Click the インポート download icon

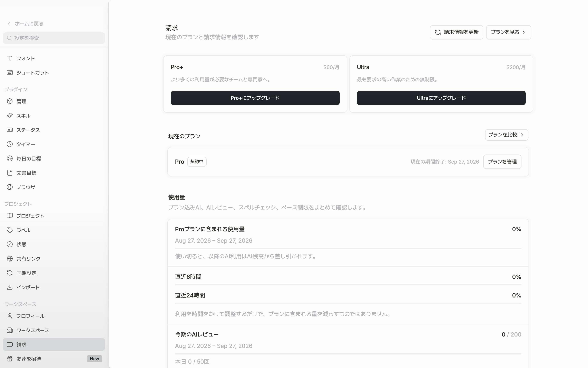tap(10, 287)
